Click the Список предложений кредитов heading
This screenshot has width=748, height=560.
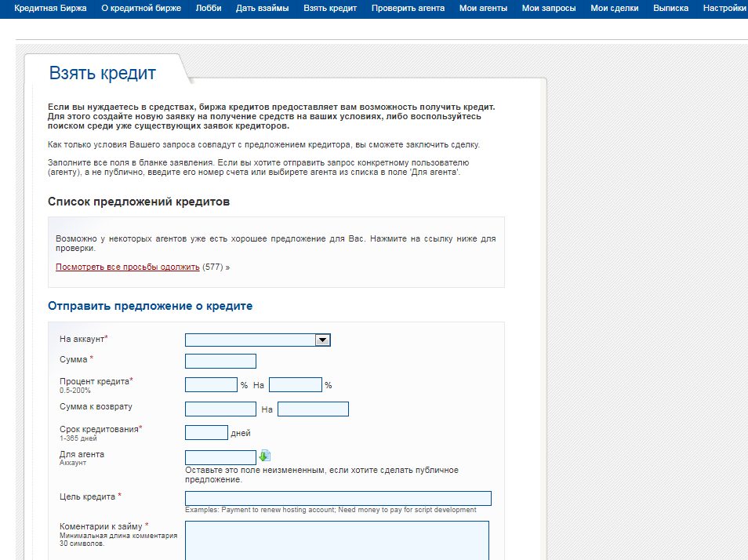tap(139, 202)
